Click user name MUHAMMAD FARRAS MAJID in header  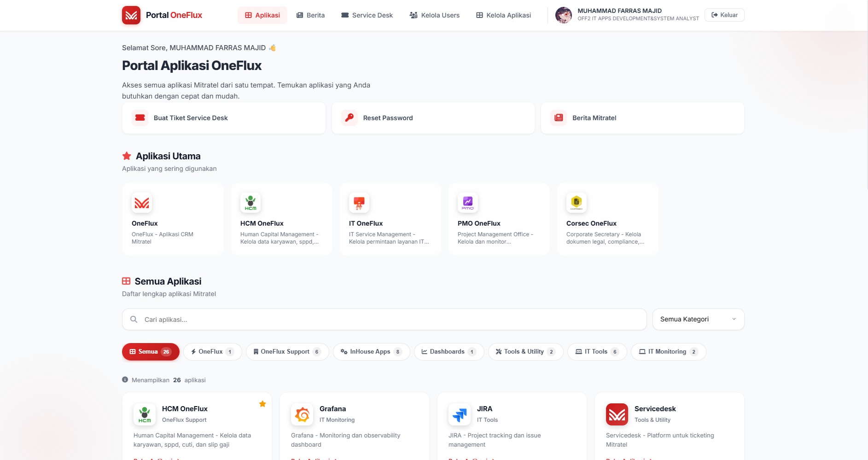click(x=620, y=11)
